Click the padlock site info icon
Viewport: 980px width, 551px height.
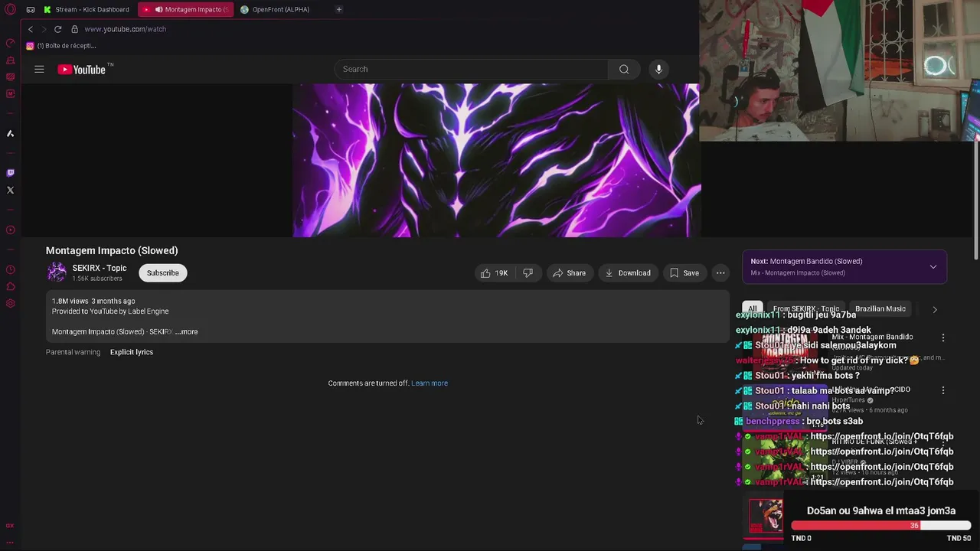pyautogui.click(x=74, y=29)
